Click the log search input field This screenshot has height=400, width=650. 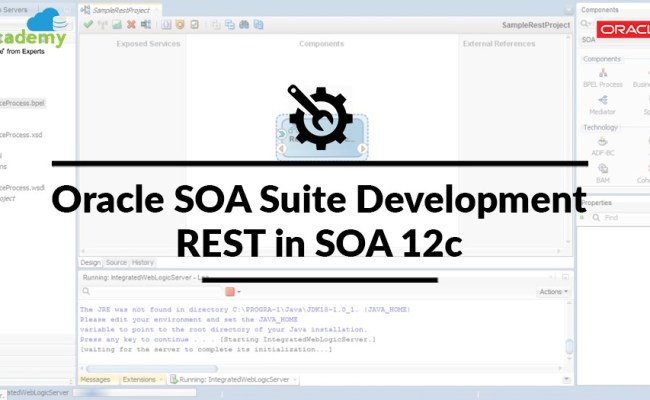click(x=157, y=291)
